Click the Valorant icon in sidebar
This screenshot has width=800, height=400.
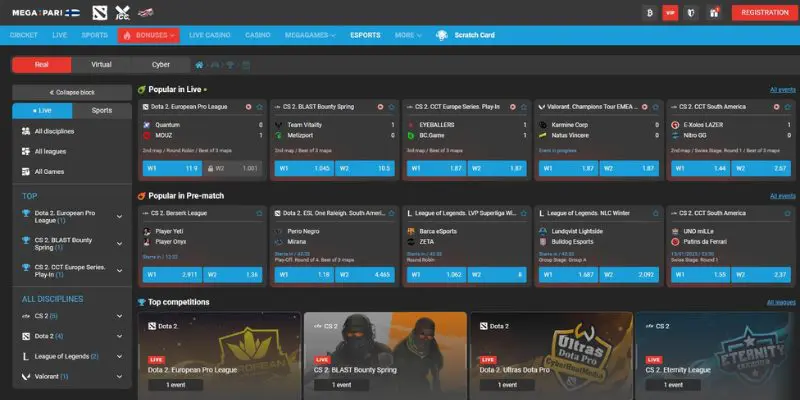pos(26,377)
